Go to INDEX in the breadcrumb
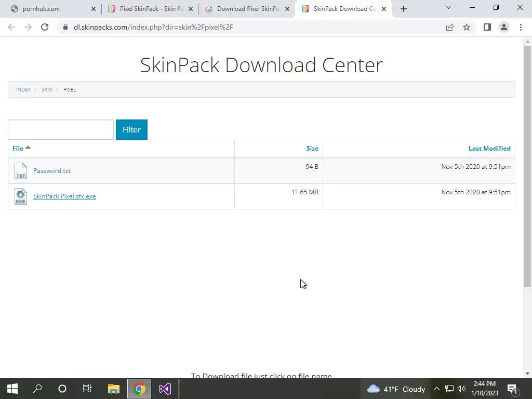532x399 pixels. [x=23, y=89]
